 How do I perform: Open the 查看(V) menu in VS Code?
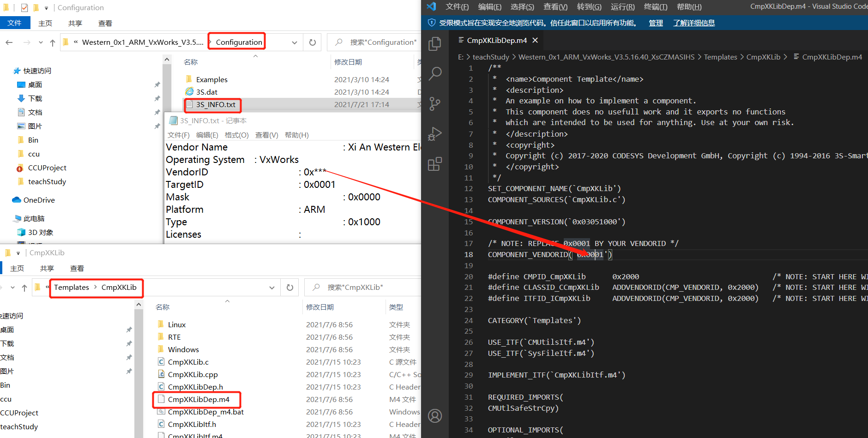click(555, 7)
